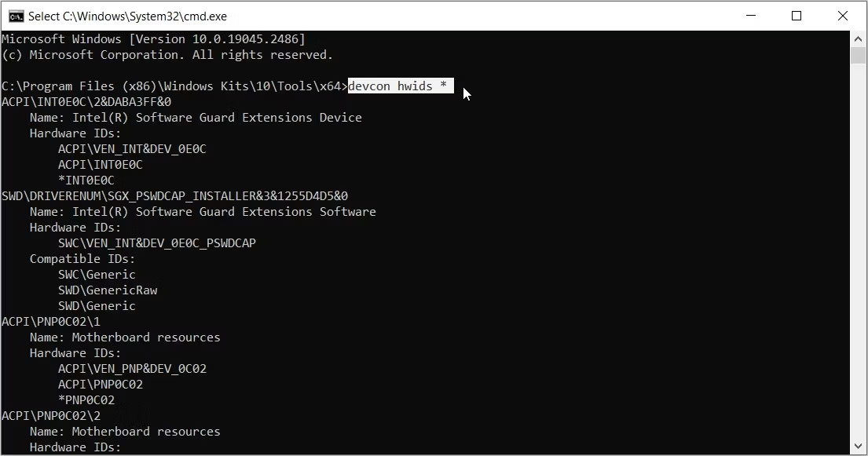868x456 pixels.
Task: Click the Windows Kits x64 path prompt
Action: [x=173, y=86]
